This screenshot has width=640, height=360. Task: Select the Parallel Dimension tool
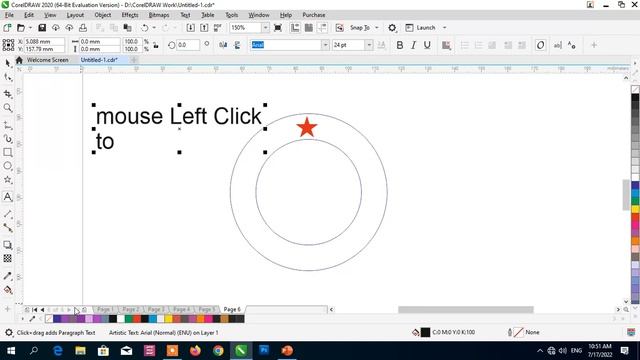(8, 214)
